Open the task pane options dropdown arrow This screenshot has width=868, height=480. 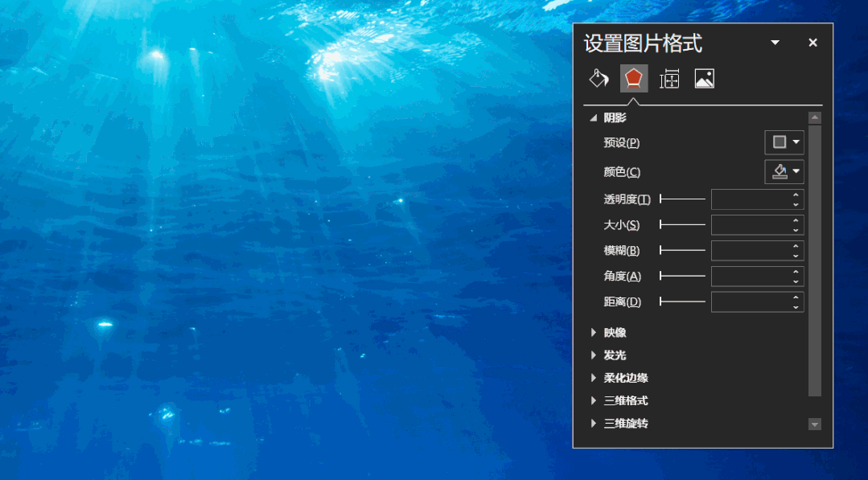click(775, 43)
